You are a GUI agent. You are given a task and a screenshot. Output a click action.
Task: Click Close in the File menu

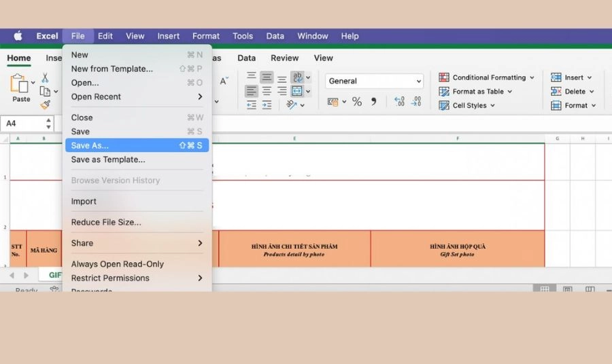point(137,117)
